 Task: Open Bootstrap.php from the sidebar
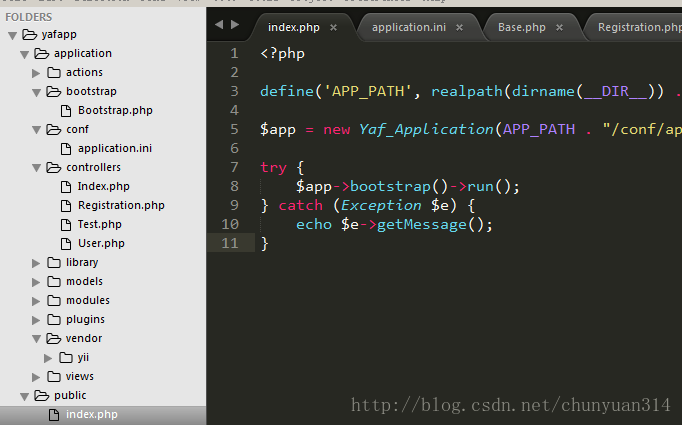coord(115,110)
